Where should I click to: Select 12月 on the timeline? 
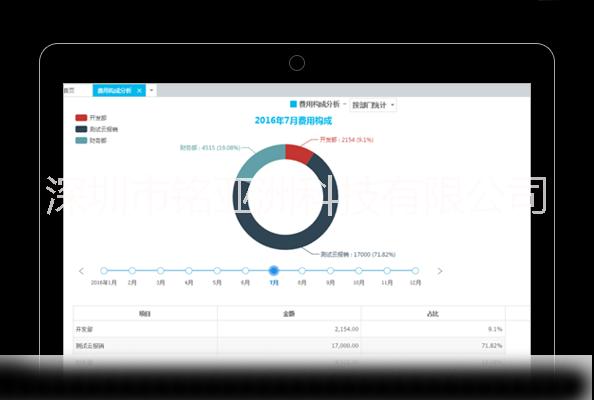[x=415, y=270]
